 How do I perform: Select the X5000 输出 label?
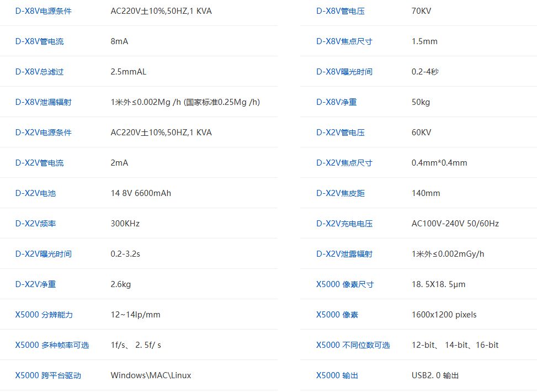(337, 375)
